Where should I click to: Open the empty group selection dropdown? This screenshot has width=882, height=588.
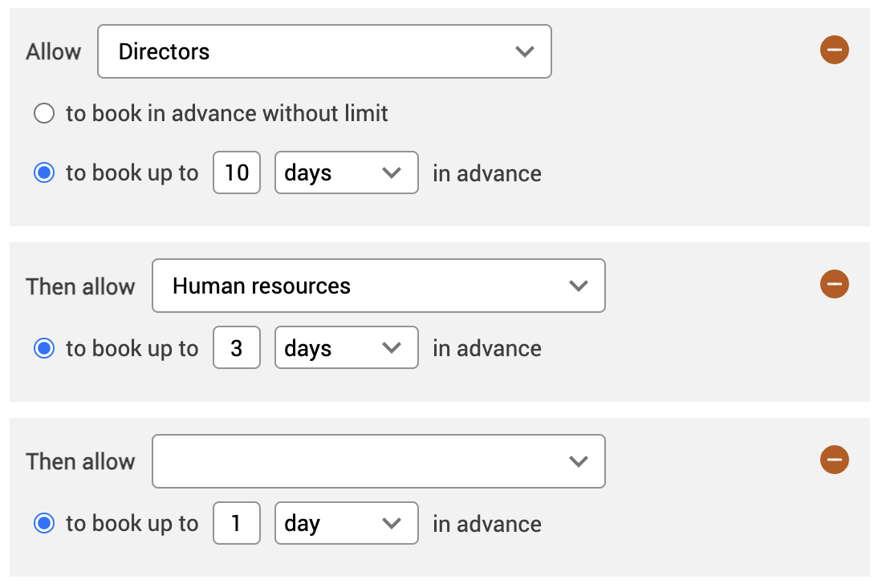378,461
